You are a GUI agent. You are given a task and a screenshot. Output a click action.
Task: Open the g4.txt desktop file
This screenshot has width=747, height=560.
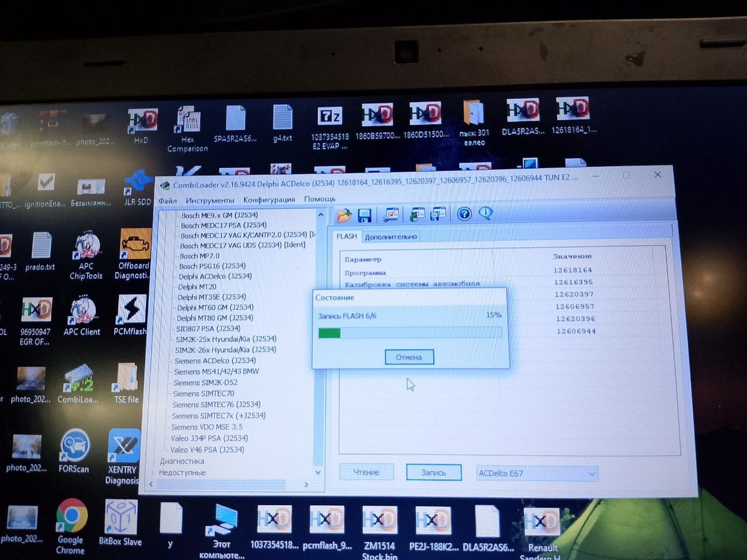(x=283, y=123)
